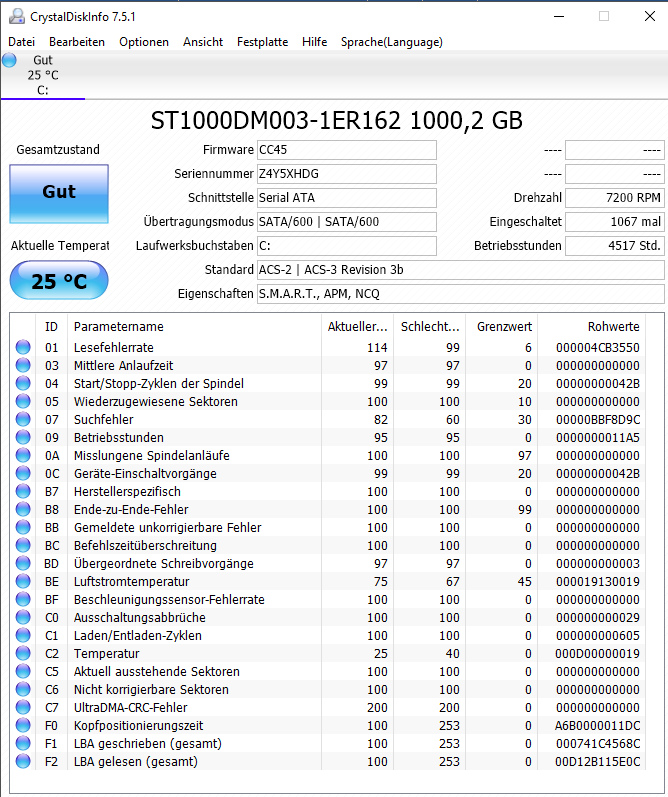Click the Betriebsstunden field 4517 Std.
The image size is (668, 797).
615,246
